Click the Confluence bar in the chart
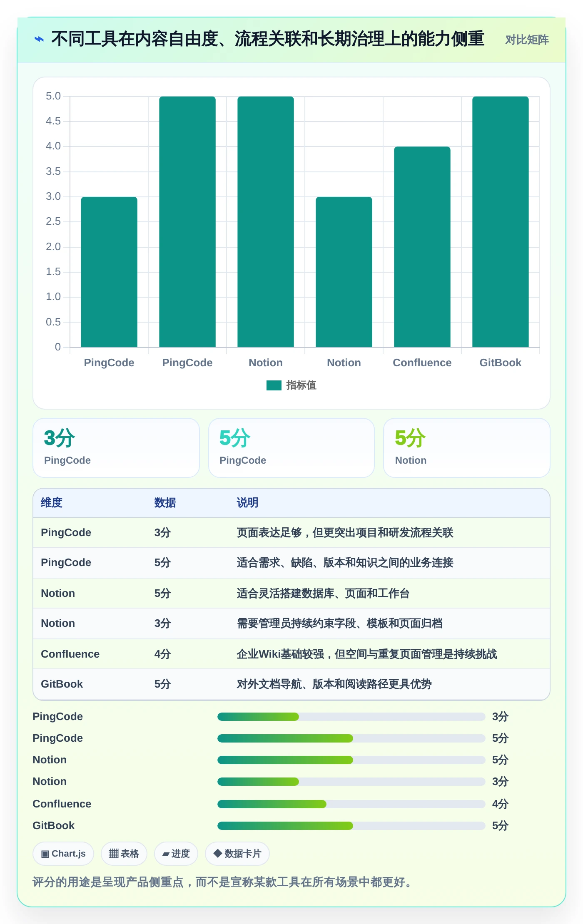Screen dimensions: 583x924 coord(422,247)
